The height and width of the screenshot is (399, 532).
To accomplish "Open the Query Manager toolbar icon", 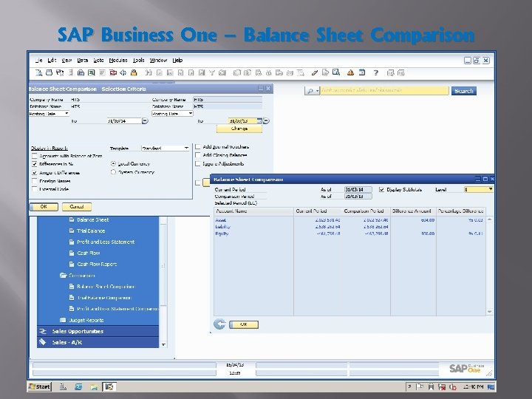I will pyautogui.click(x=336, y=72).
